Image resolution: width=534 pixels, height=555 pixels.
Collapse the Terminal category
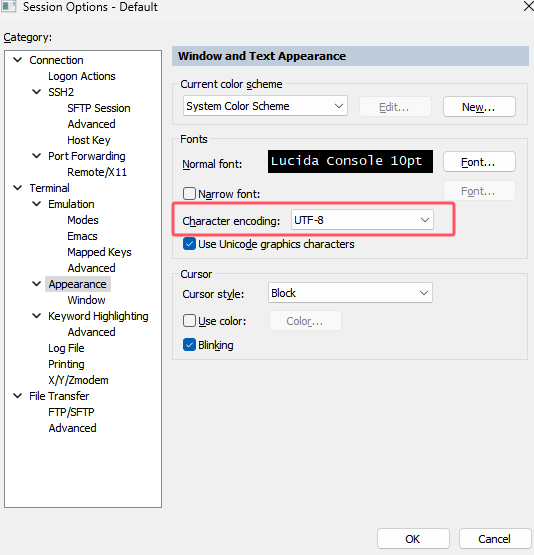[18, 188]
